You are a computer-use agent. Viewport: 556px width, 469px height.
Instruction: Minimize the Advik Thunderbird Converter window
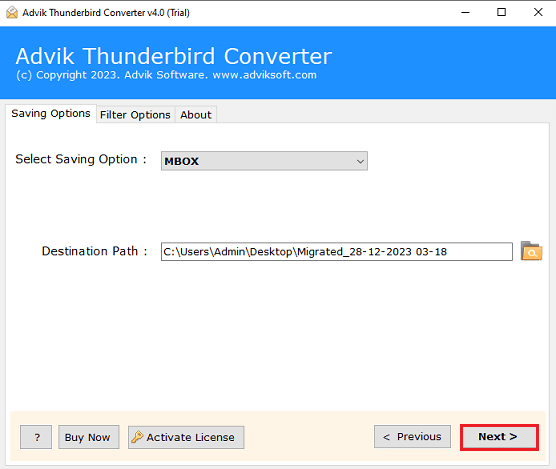pos(465,12)
